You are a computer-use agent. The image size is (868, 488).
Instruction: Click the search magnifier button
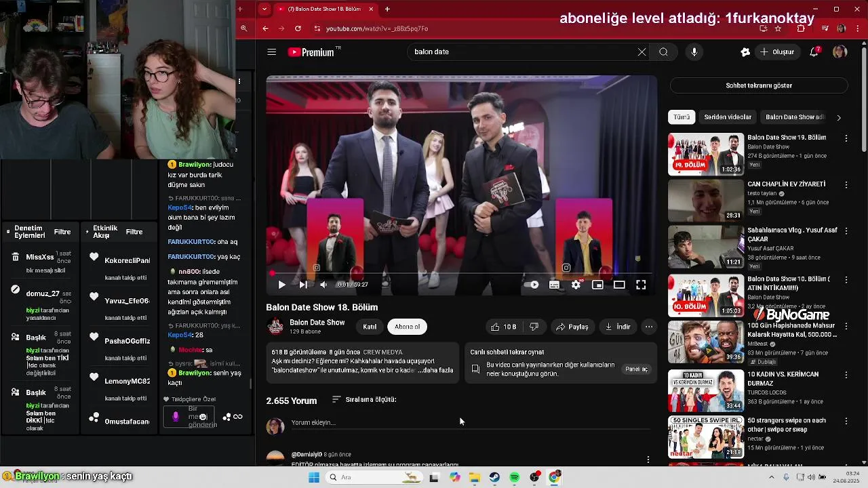point(663,52)
